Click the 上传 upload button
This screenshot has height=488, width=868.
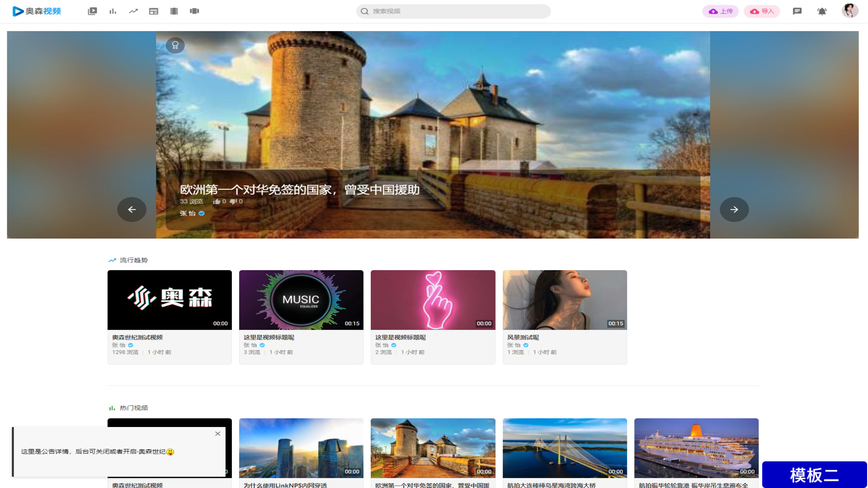[x=720, y=11]
